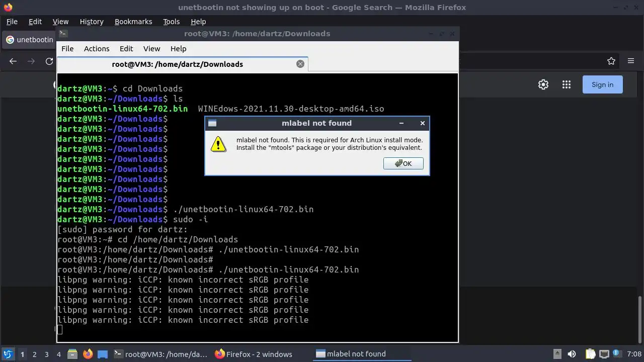Launch the file manager from the panel
The width and height of the screenshot is (644, 362).
click(x=72, y=354)
